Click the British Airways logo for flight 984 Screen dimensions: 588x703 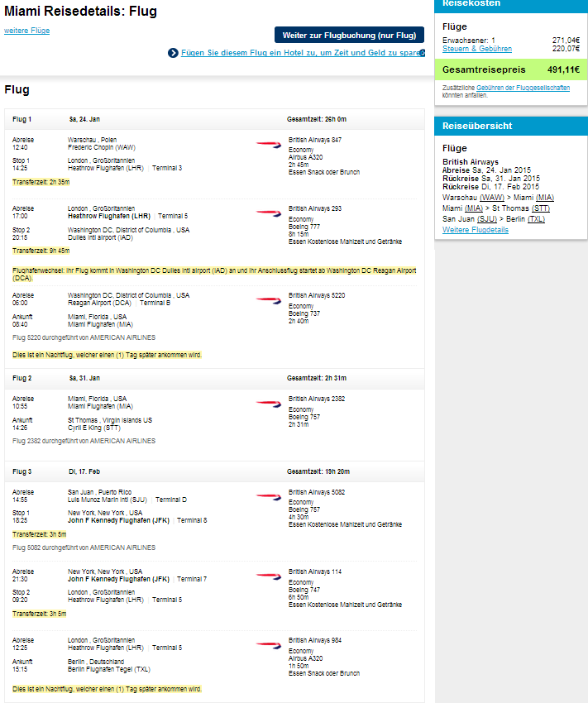(x=269, y=645)
